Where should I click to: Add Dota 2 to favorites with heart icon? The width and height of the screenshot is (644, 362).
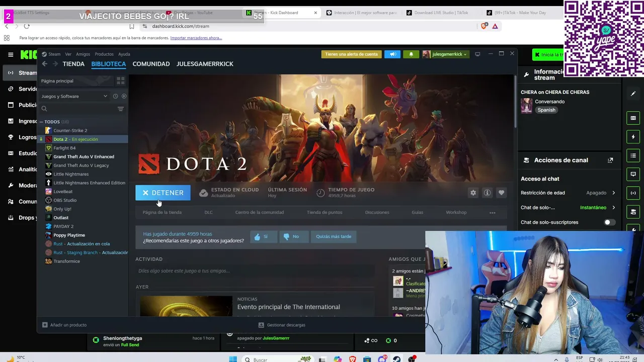coord(501,193)
